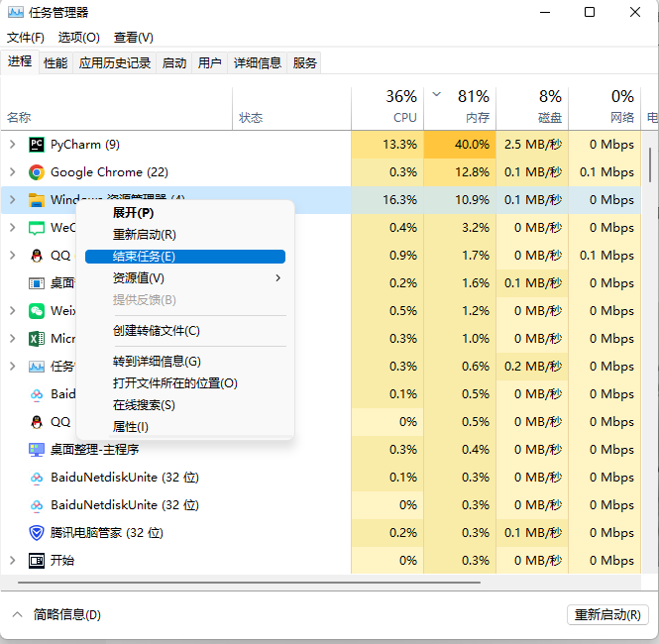
Task: Choose 在线搜索(S) in the context menu
Action: [185, 405]
